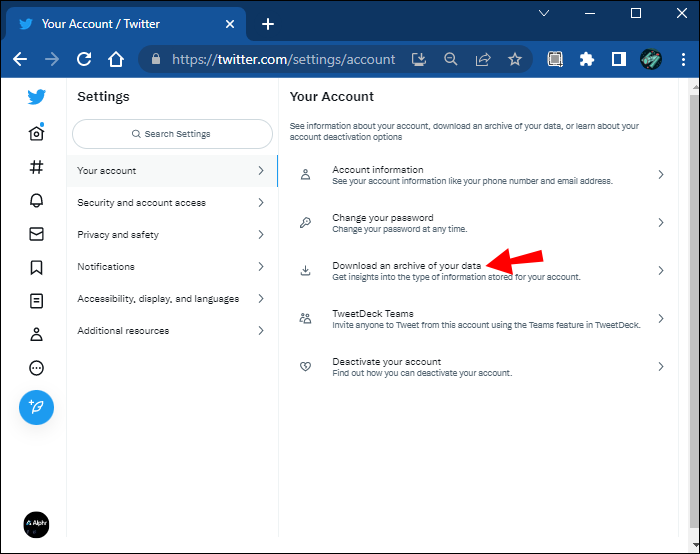
Task: Click the Account information person icon
Action: pyautogui.click(x=305, y=175)
